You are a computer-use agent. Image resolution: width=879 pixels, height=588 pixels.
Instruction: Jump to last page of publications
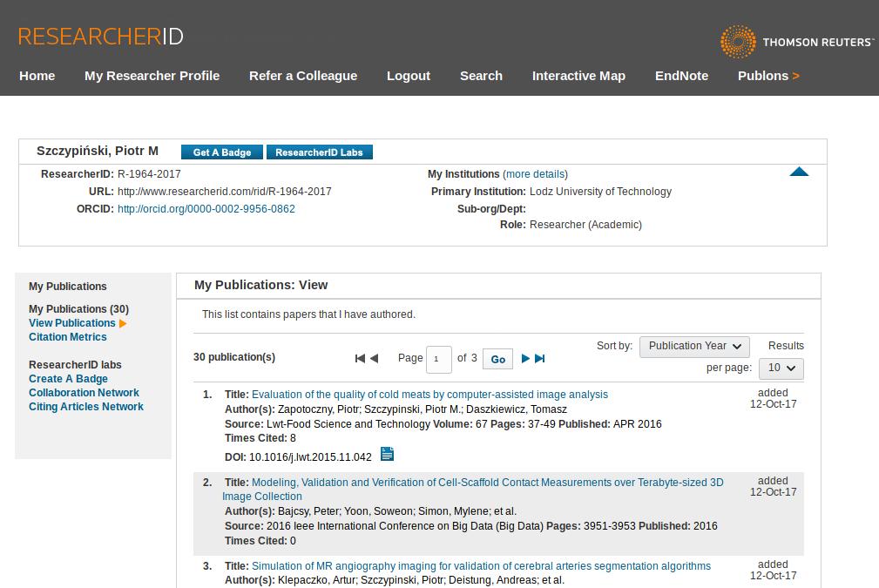coord(540,358)
